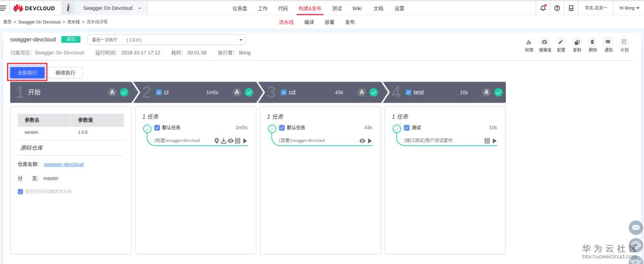This screenshot has width=644, height=264.
Task: Open the 文档 menu
Action: click(x=378, y=9)
